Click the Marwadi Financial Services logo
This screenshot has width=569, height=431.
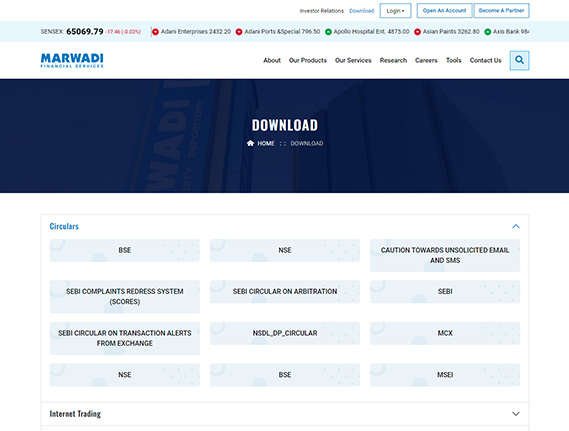click(72, 60)
